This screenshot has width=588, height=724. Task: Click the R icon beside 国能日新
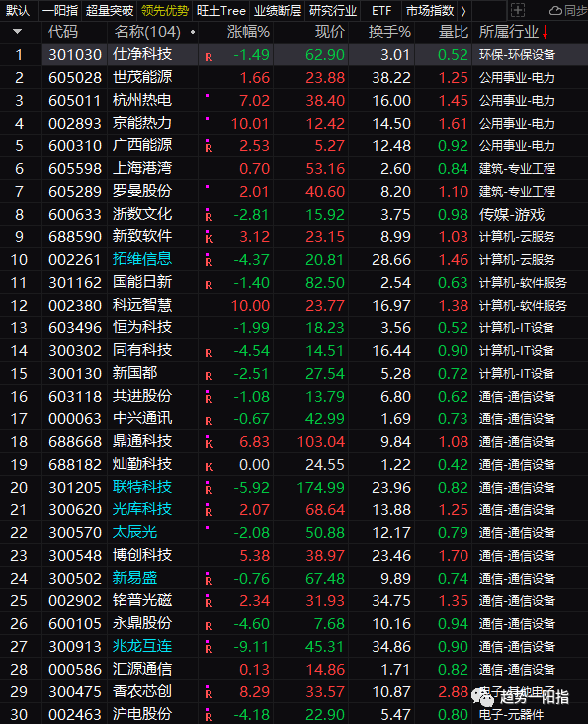(x=209, y=285)
